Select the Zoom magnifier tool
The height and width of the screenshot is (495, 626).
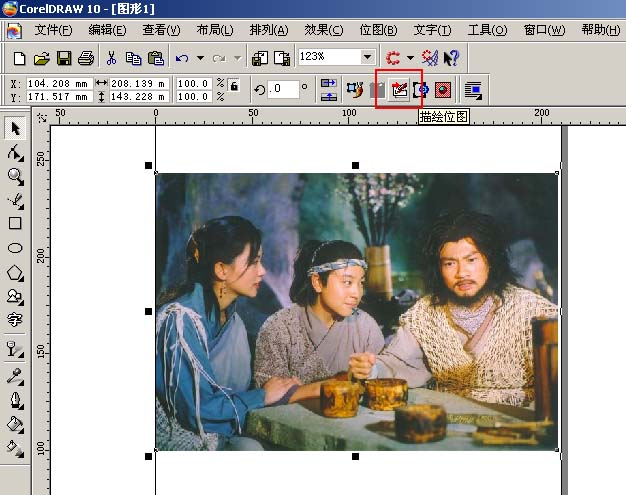[15, 176]
